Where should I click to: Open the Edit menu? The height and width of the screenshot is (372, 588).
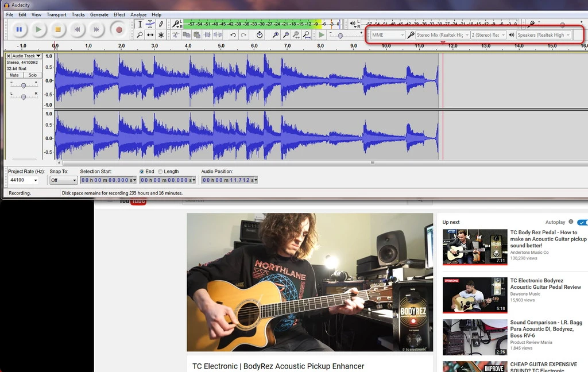pyautogui.click(x=22, y=14)
